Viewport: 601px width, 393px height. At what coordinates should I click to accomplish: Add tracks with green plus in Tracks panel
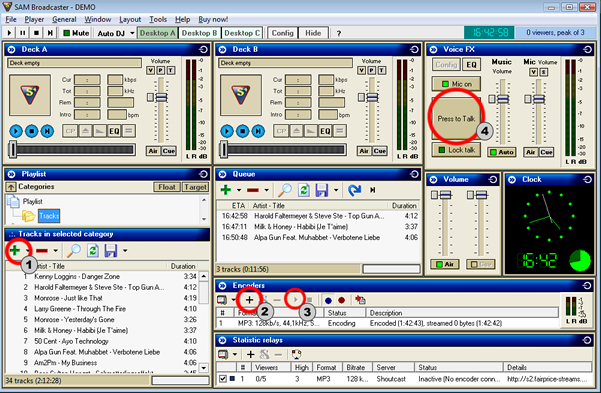(x=15, y=251)
